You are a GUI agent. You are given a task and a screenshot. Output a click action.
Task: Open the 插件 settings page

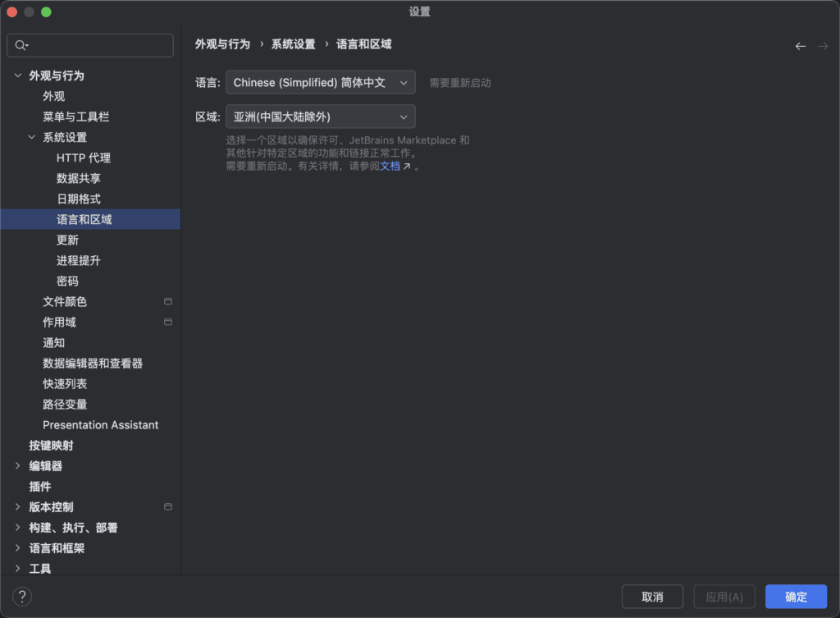tap(40, 486)
